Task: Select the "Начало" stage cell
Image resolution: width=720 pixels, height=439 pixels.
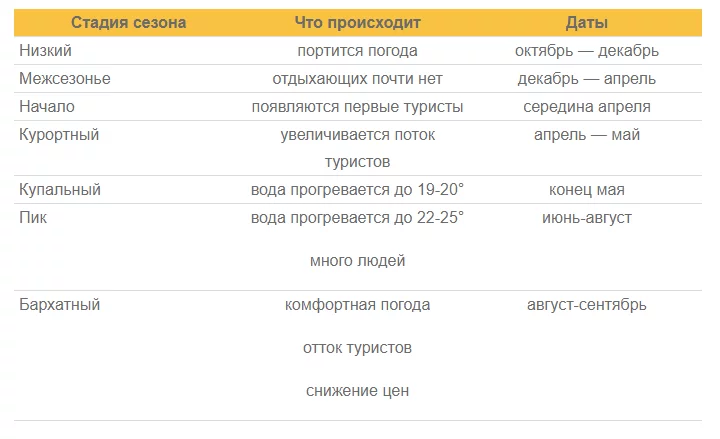Action: 47,106
